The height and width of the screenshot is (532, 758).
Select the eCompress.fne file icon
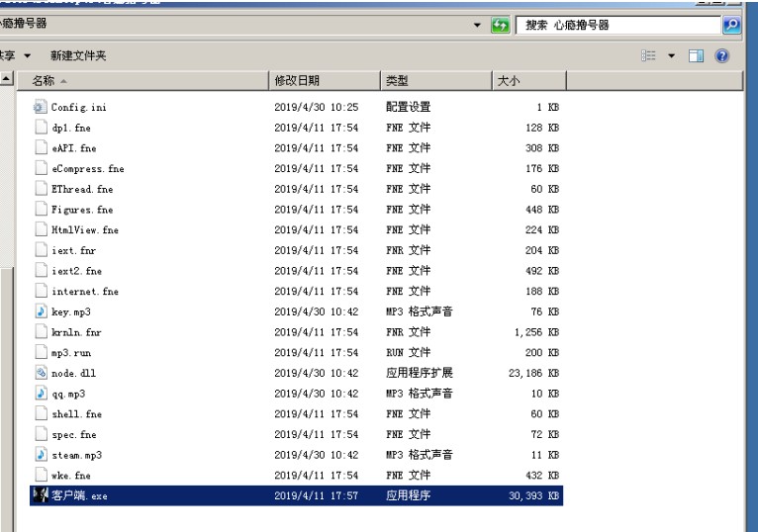click(x=42, y=168)
